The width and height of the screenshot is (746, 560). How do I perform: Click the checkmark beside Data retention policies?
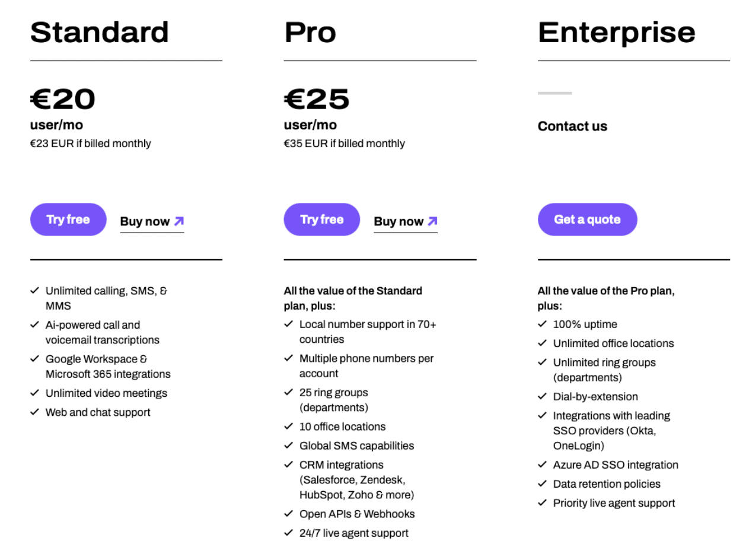[x=542, y=483]
